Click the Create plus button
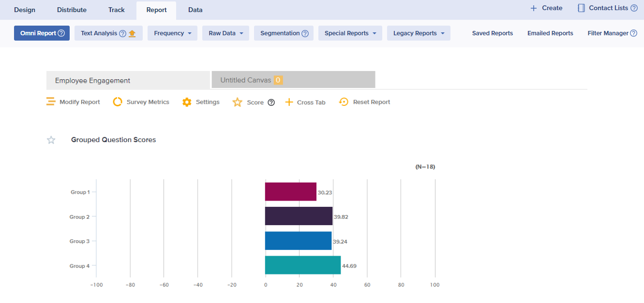644x303 pixels. coord(546,8)
